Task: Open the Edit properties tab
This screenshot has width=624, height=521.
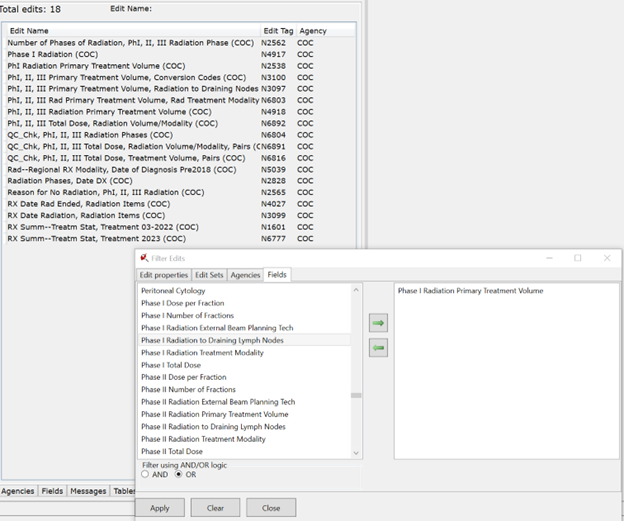Action: [x=164, y=275]
